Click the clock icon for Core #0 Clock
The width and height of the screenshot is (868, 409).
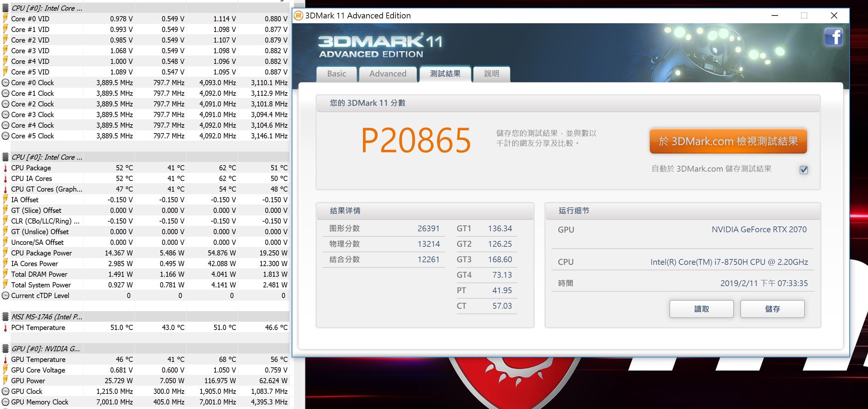pos(5,83)
